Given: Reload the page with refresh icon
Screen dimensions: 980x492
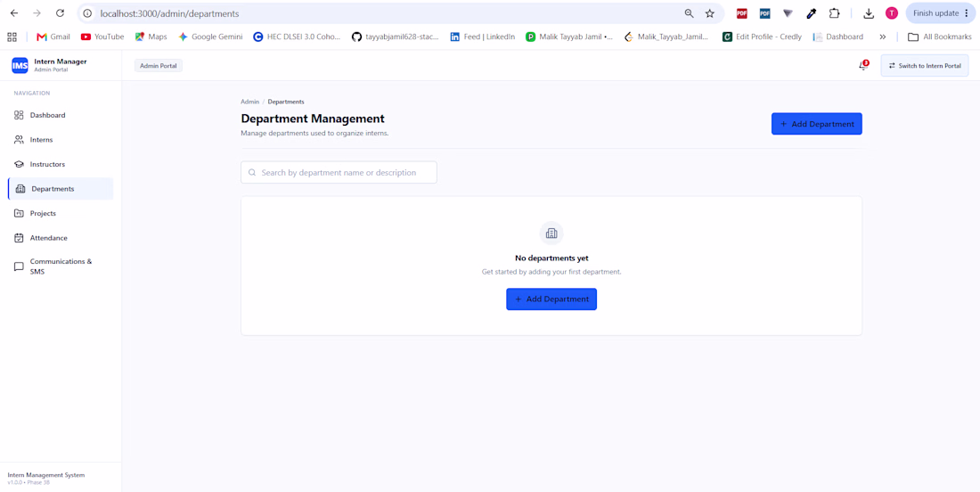Looking at the screenshot, I should tap(60, 13).
